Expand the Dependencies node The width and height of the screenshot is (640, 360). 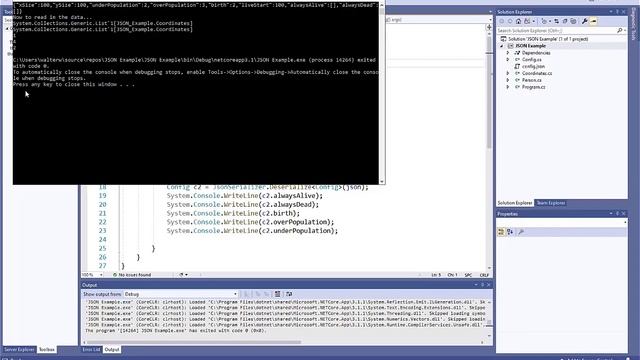[508, 53]
